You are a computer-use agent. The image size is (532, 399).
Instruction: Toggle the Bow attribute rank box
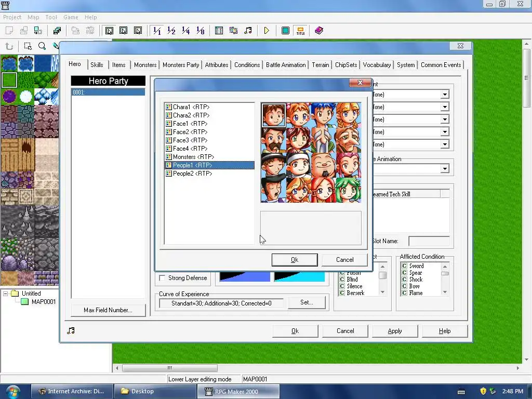pyautogui.click(x=404, y=286)
